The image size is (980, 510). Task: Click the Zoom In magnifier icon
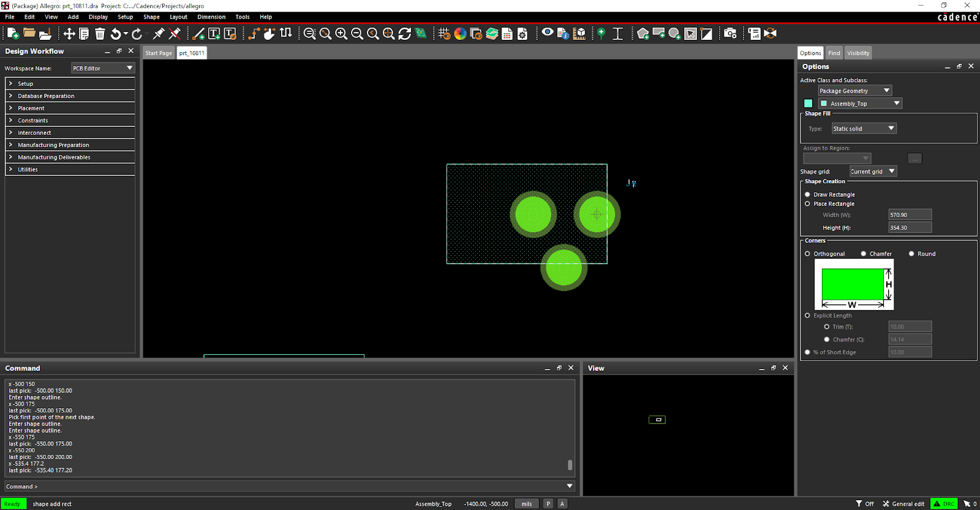[x=341, y=34]
